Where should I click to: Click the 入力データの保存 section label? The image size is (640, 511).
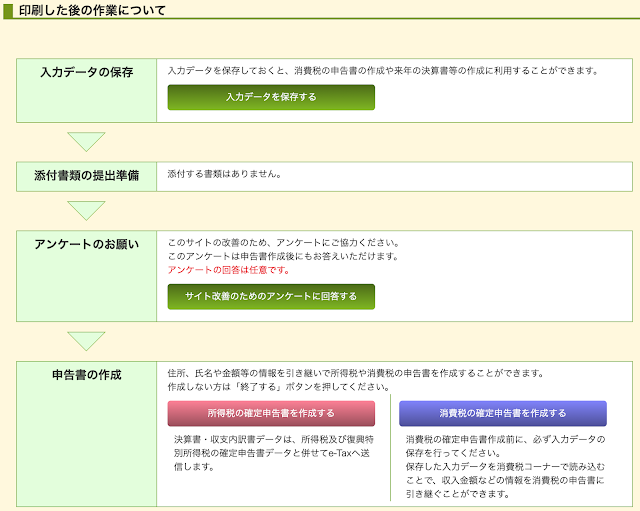click(x=87, y=72)
